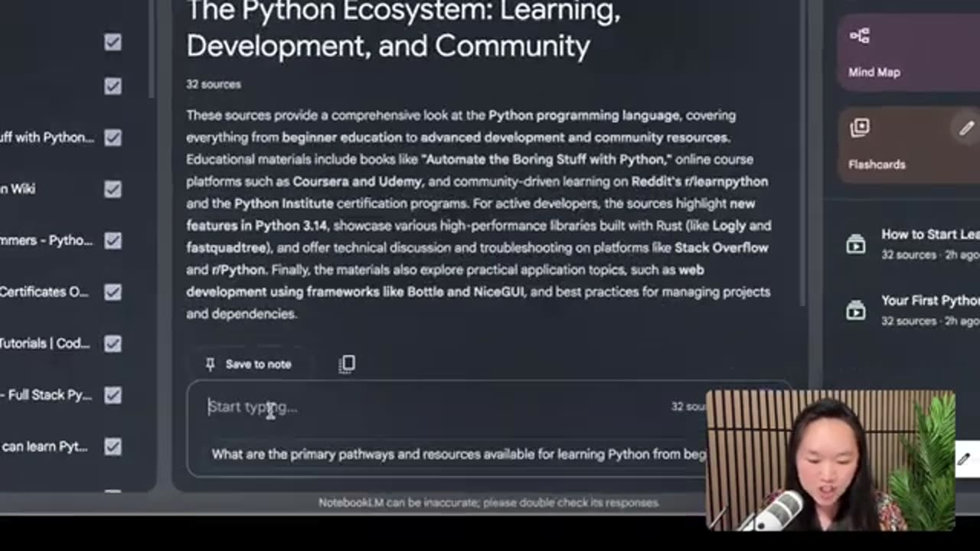This screenshot has width=980, height=551.
Task: Click the chat panel vertical scrollbar
Action: coord(803,153)
